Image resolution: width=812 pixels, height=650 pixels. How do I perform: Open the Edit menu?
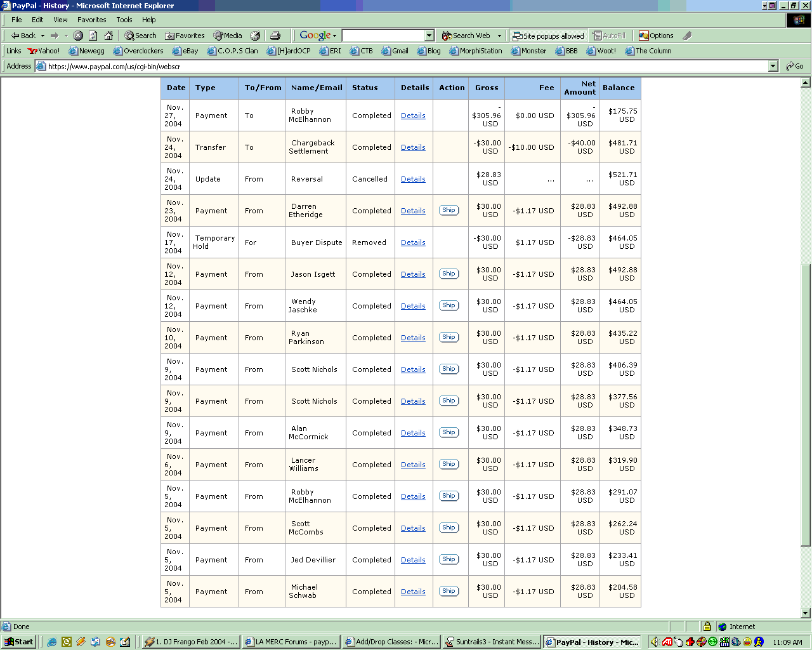pyautogui.click(x=37, y=20)
